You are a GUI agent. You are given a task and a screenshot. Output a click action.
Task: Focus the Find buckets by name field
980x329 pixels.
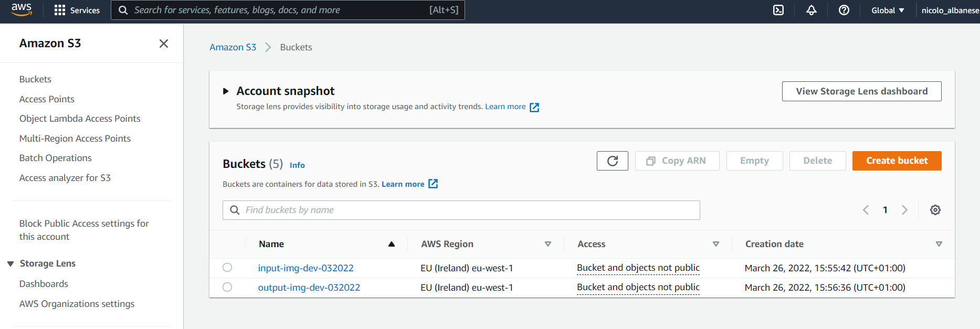pyautogui.click(x=461, y=210)
